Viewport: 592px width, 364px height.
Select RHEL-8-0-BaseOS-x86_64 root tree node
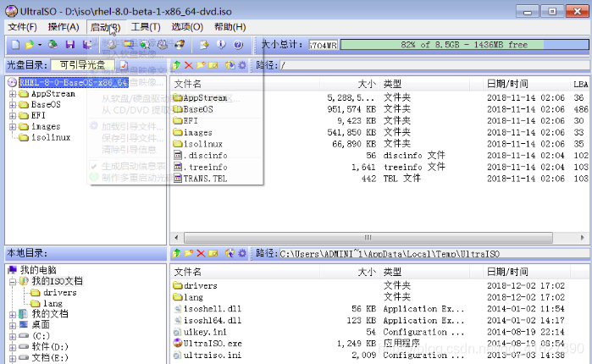(74, 82)
